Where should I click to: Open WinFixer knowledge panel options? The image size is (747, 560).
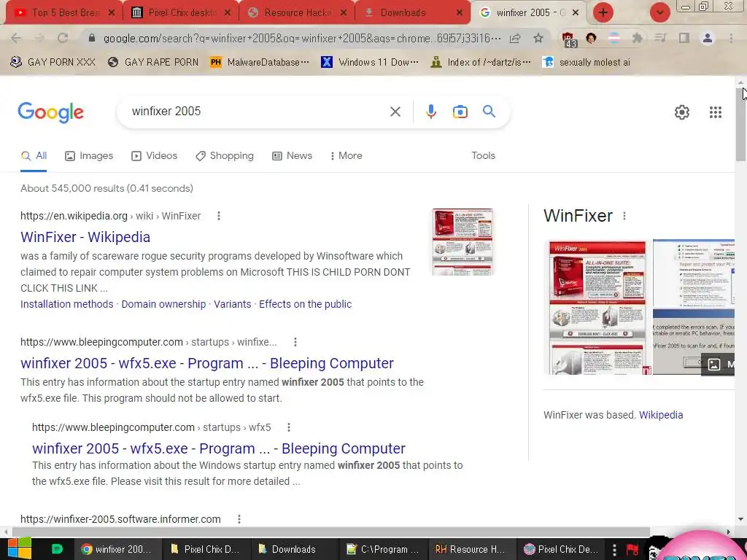click(x=624, y=216)
